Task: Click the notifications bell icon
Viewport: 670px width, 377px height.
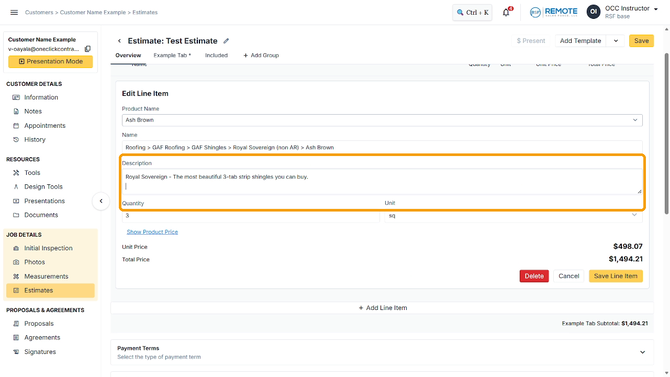Action: point(506,12)
